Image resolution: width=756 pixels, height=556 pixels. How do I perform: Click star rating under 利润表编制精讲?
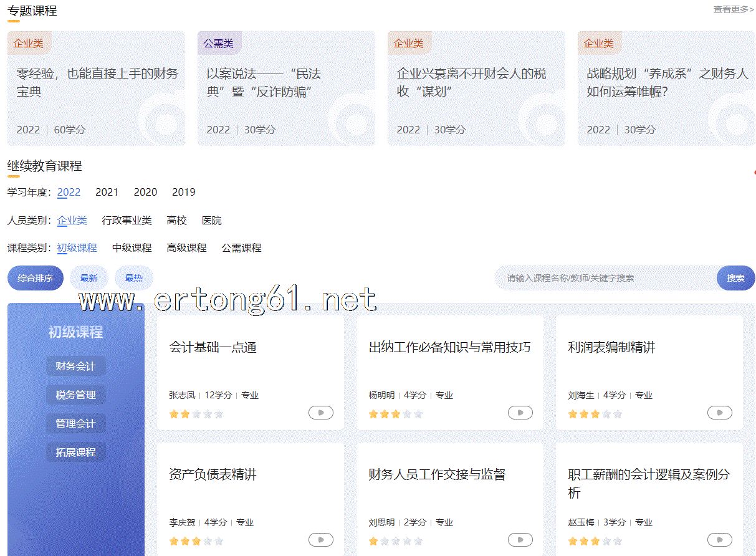(595, 414)
